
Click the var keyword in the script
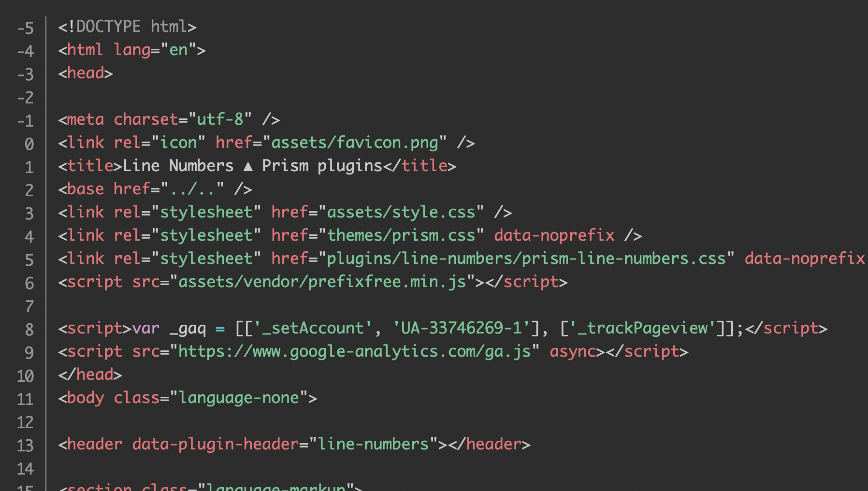(145, 328)
